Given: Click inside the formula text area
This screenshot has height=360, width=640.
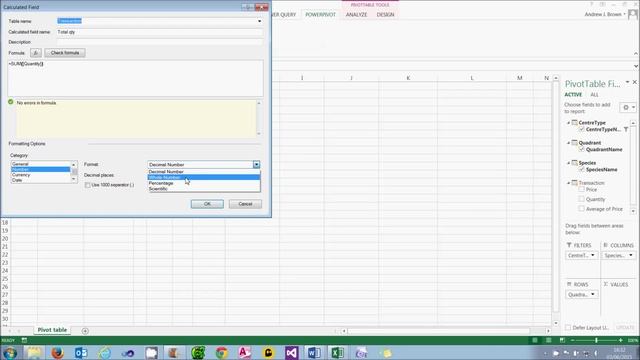Looking at the screenshot, I should tap(135, 78).
